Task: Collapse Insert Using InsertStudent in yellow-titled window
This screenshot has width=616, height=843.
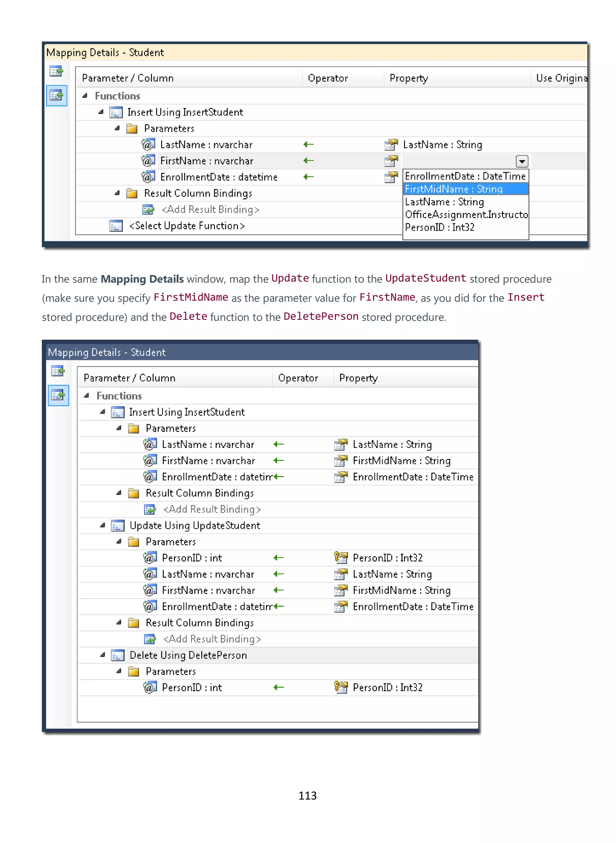Action: pos(101,112)
